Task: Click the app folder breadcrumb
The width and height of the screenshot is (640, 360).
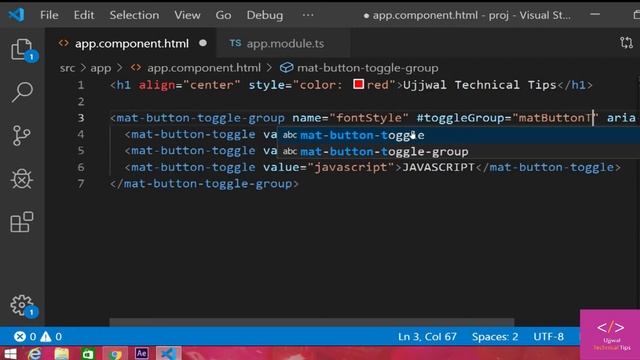Action: 100,68
